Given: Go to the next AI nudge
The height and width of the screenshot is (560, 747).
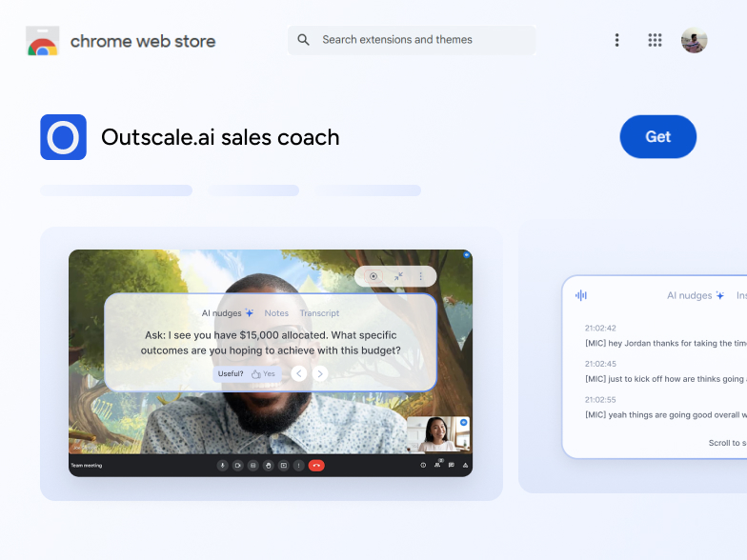Looking at the screenshot, I should [320, 374].
